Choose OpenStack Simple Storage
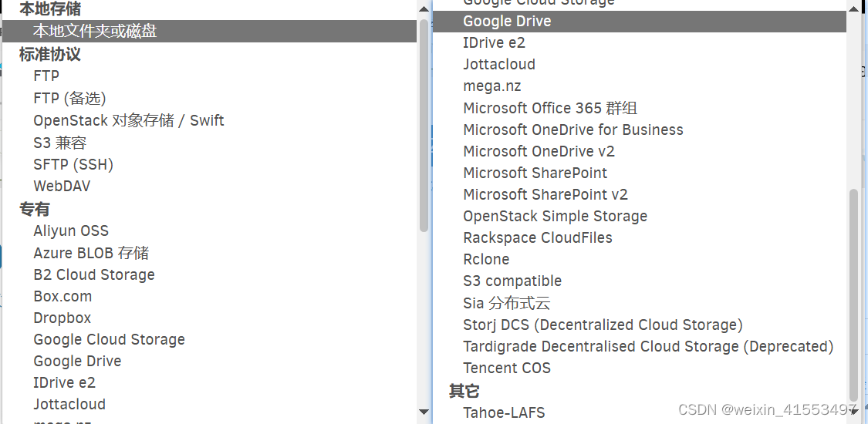The width and height of the screenshot is (868, 424). [555, 216]
